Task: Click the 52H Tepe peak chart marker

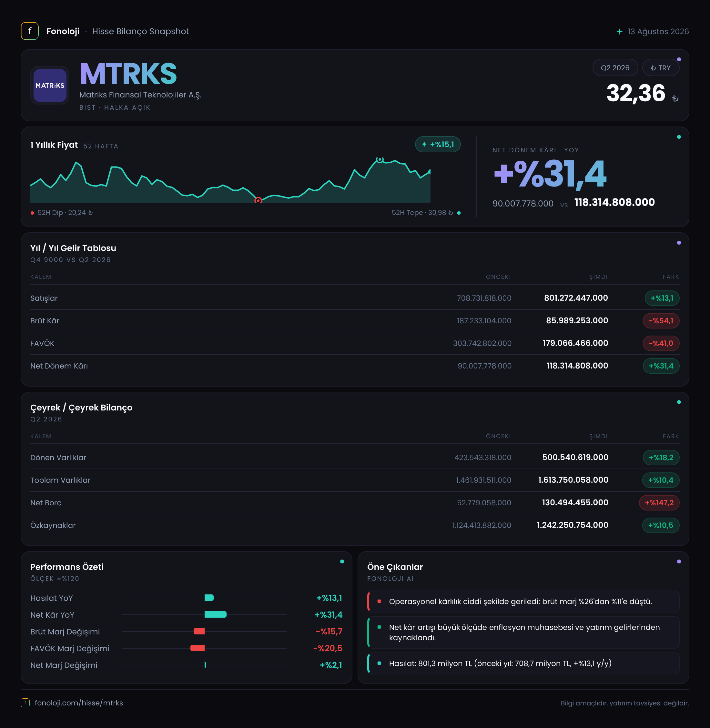Action: coord(380,160)
